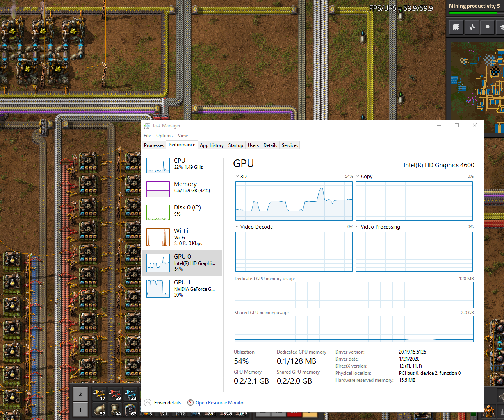Switch to the Details tab
Viewport: 504px width, 420px height.
(270, 145)
